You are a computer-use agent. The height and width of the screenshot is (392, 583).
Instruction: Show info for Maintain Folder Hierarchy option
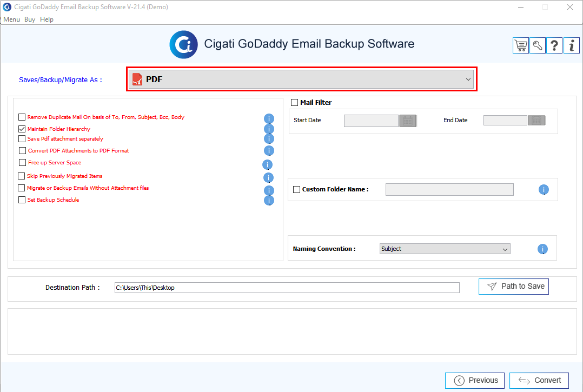(x=269, y=129)
